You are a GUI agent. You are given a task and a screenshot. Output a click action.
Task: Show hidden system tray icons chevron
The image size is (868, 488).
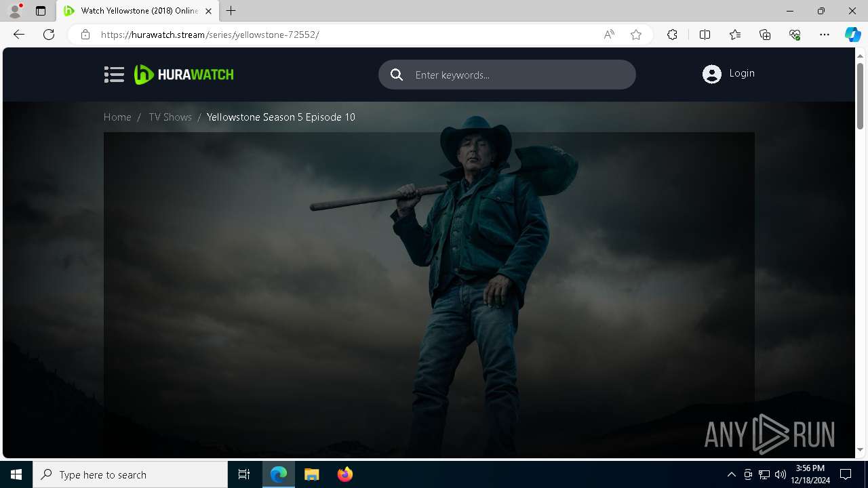[731, 474]
